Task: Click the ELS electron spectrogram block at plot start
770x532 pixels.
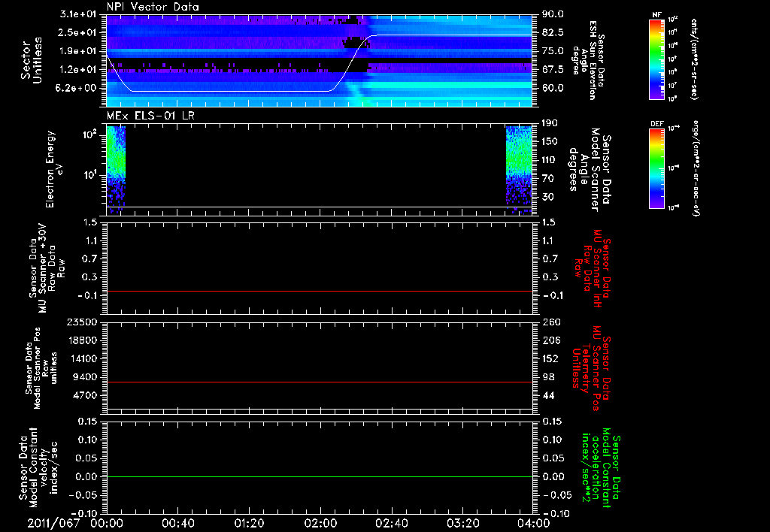Action: tap(116, 169)
